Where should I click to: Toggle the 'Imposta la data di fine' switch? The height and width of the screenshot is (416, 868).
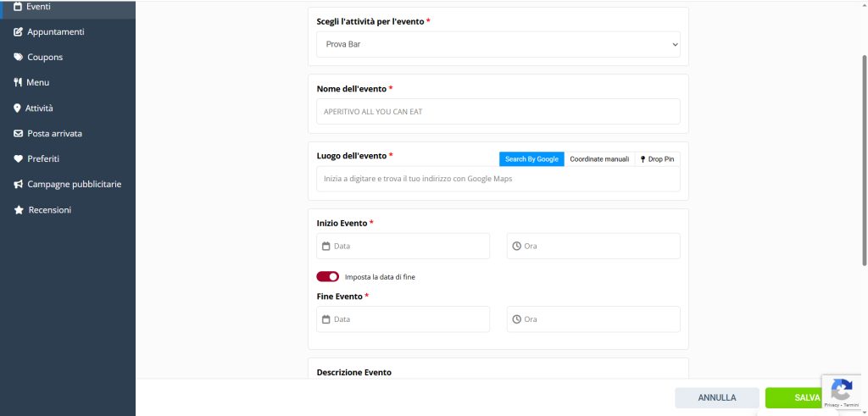(x=327, y=277)
